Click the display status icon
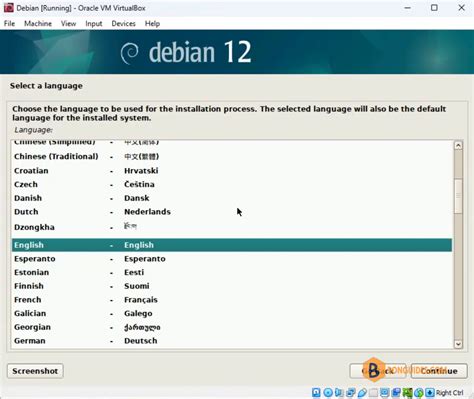This screenshot has height=399, width=474. (384, 393)
